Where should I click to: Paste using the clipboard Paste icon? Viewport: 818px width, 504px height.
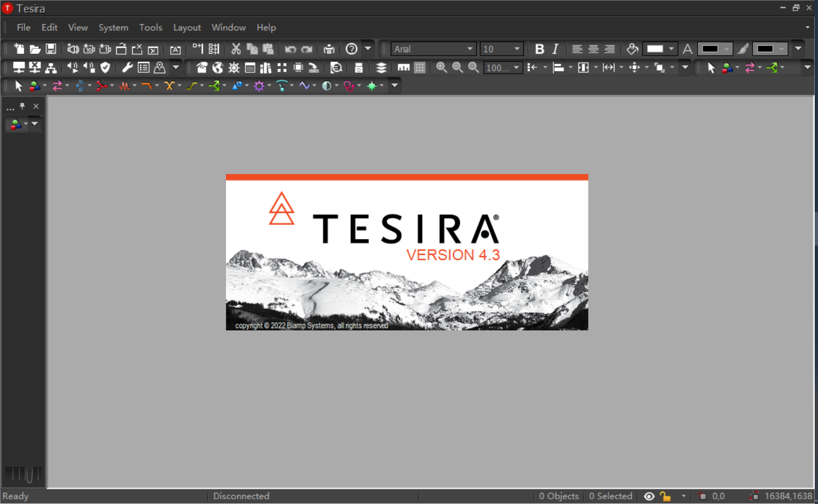click(268, 49)
